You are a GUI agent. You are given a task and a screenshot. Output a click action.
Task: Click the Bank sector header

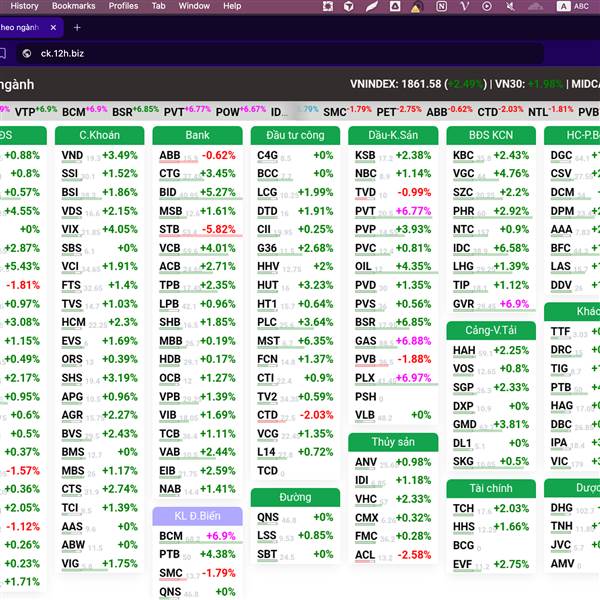pos(197,135)
